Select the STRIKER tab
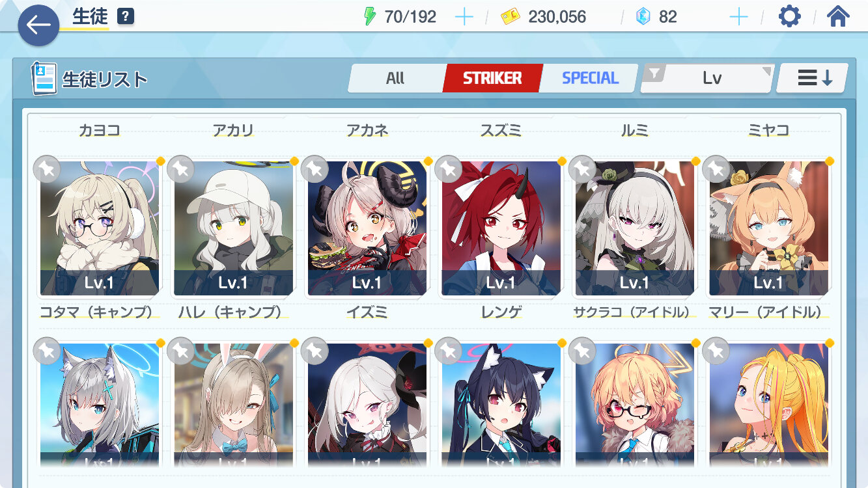The image size is (868, 488). point(492,78)
